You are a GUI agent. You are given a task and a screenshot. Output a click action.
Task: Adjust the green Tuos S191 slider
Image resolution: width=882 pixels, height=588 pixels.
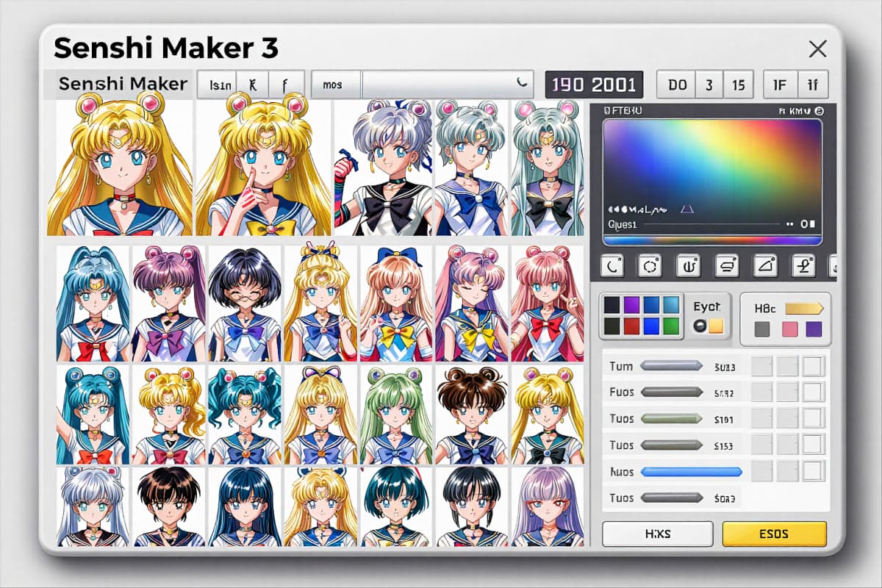click(670, 418)
